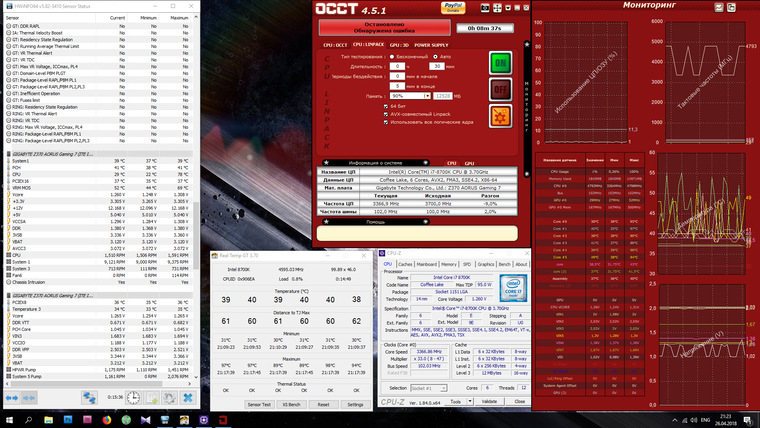Click the Reset button in Real Temp

click(x=323, y=404)
